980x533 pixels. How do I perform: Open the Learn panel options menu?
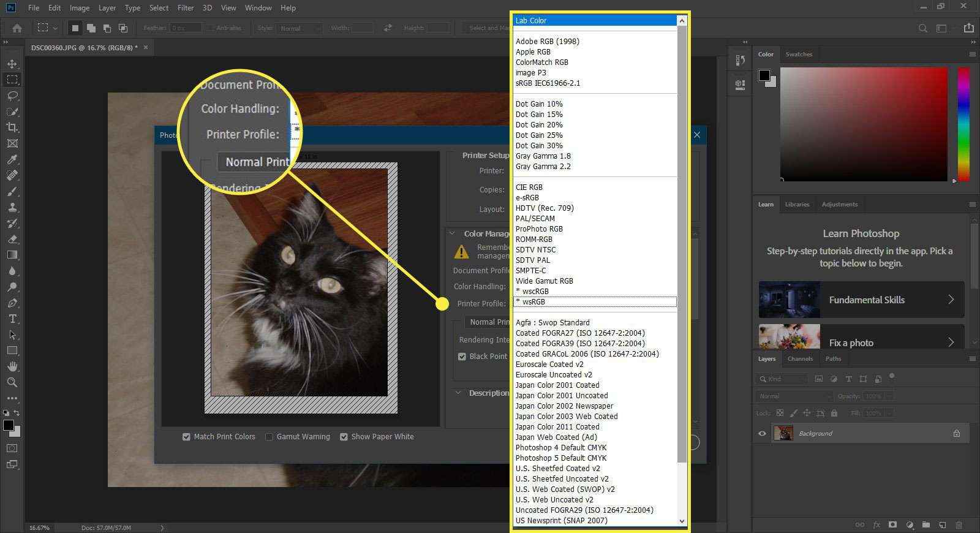pyautogui.click(x=972, y=204)
